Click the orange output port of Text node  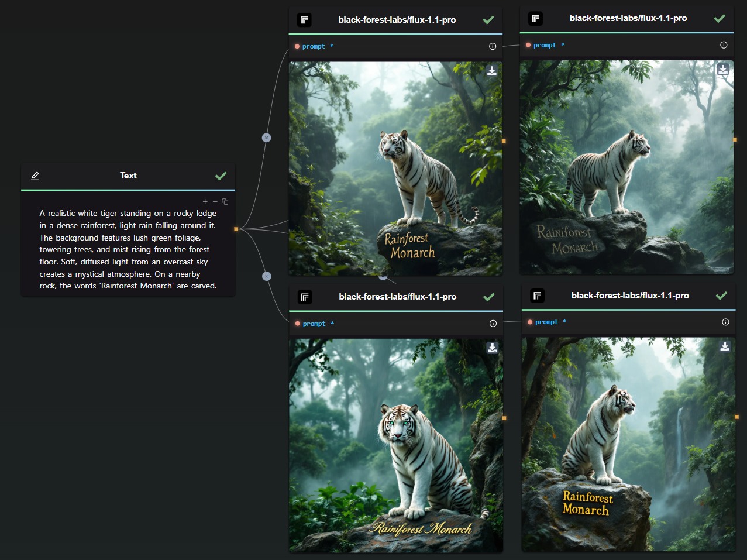click(x=236, y=229)
